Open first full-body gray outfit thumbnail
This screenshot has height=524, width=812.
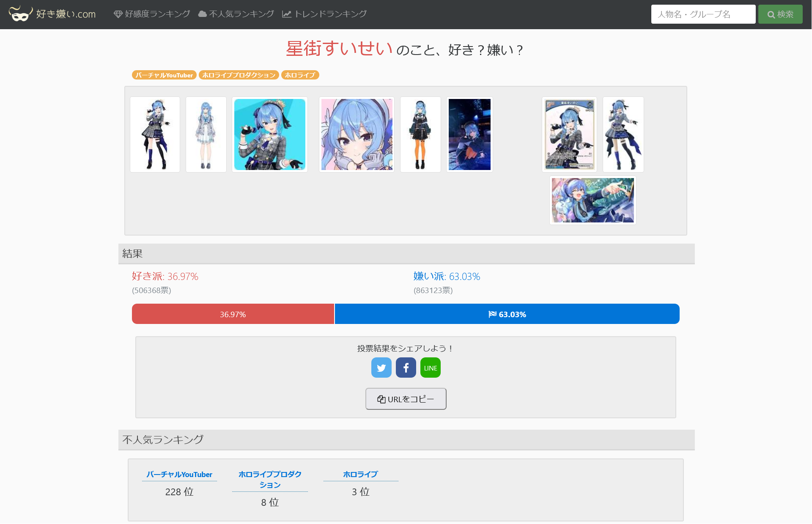(x=155, y=134)
